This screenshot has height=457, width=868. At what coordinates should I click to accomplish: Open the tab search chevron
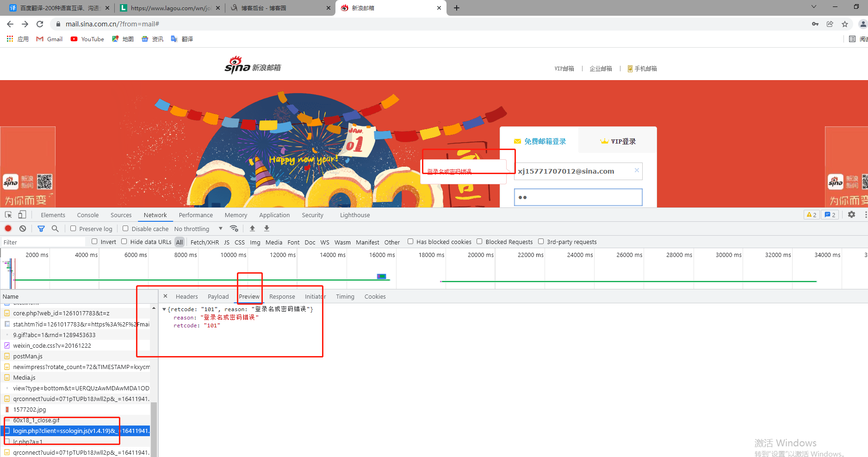pyautogui.click(x=814, y=7)
